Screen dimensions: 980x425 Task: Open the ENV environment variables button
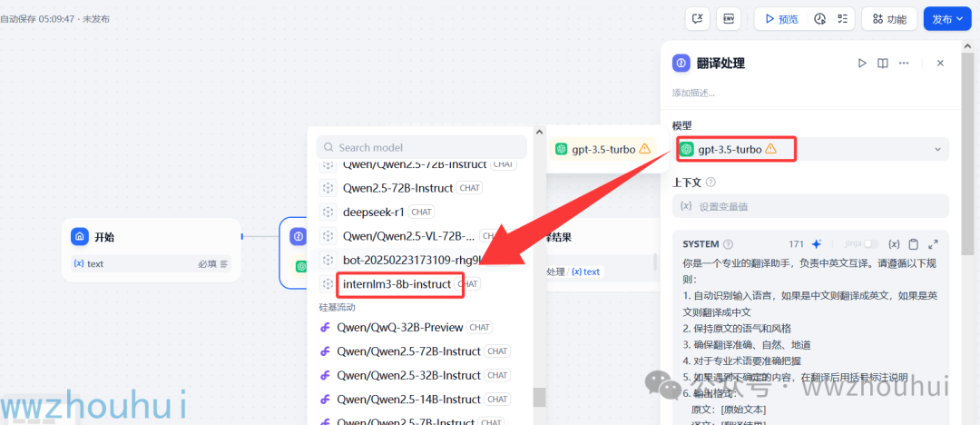[729, 19]
